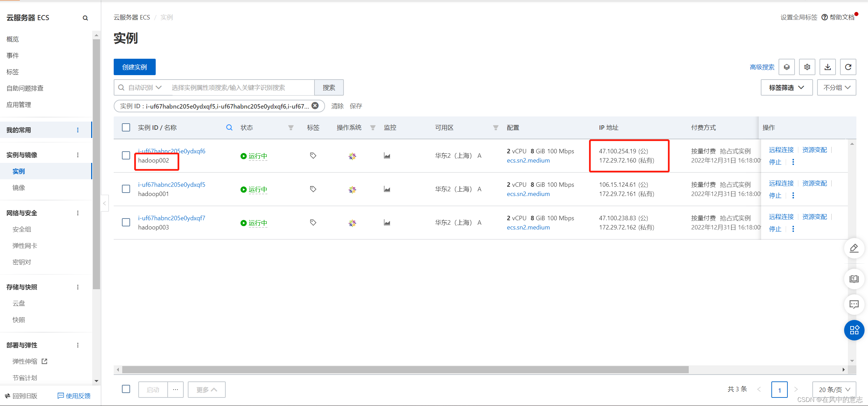Screen dimensions: 868x406
Task: Open the 20 条/页 page size dropdown
Action: [x=834, y=389]
